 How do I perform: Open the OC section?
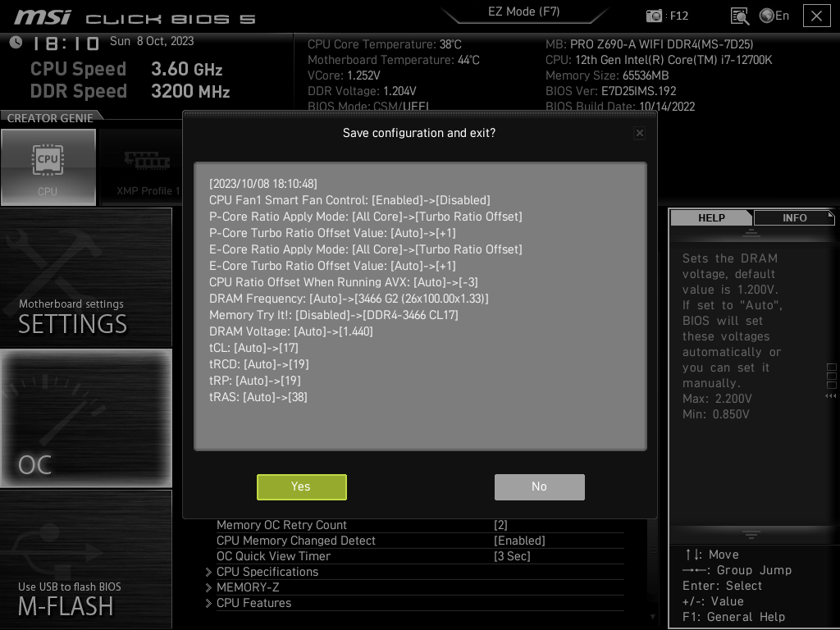pyautogui.click(x=85, y=418)
